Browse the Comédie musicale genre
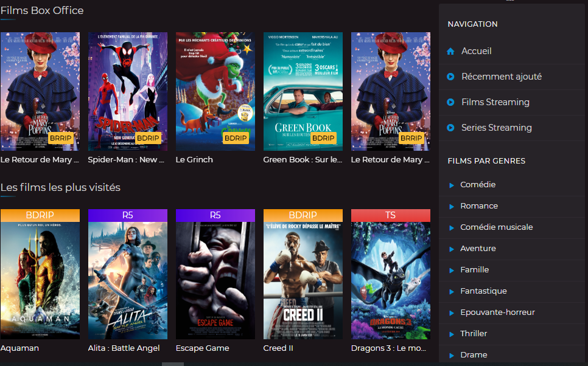The height and width of the screenshot is (366, 588). [497, 227]
